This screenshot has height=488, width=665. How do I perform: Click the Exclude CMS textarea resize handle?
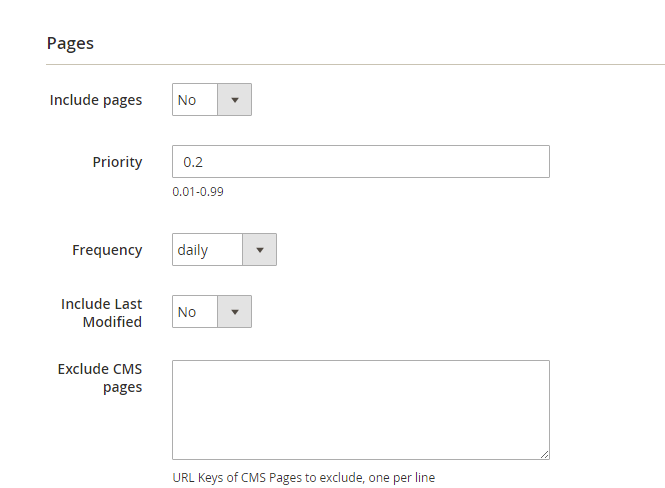click(x=544, y=454)
